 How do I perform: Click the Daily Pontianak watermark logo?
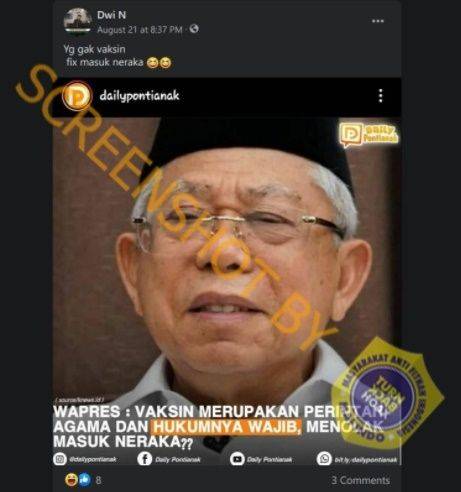(369, 135)
